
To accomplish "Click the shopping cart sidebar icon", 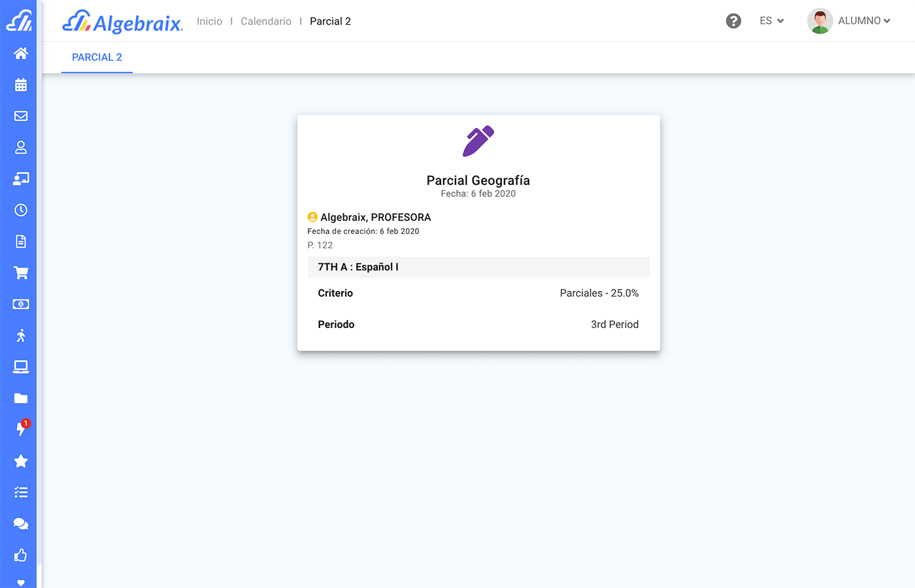I will 21,273.
